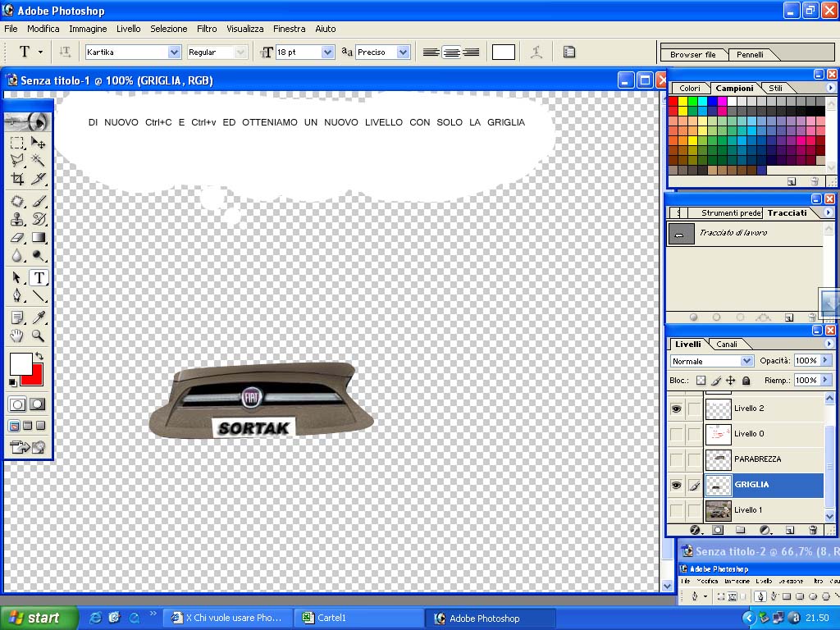
Task: Select the Crop tool in toolbox
Action: 17,178
